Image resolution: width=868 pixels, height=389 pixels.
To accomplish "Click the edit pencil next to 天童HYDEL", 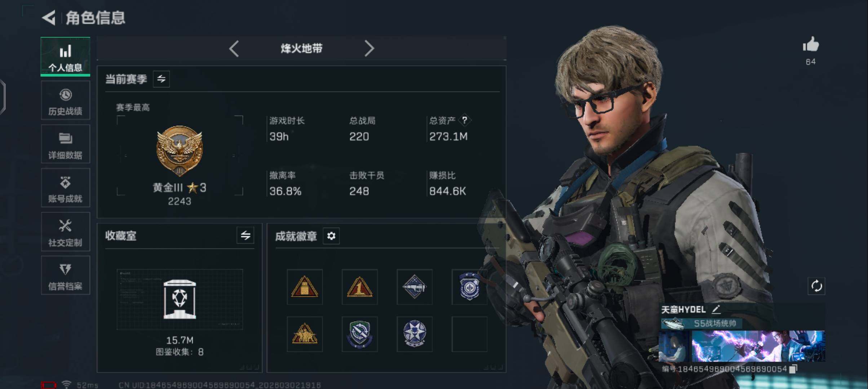I will 716,309.
